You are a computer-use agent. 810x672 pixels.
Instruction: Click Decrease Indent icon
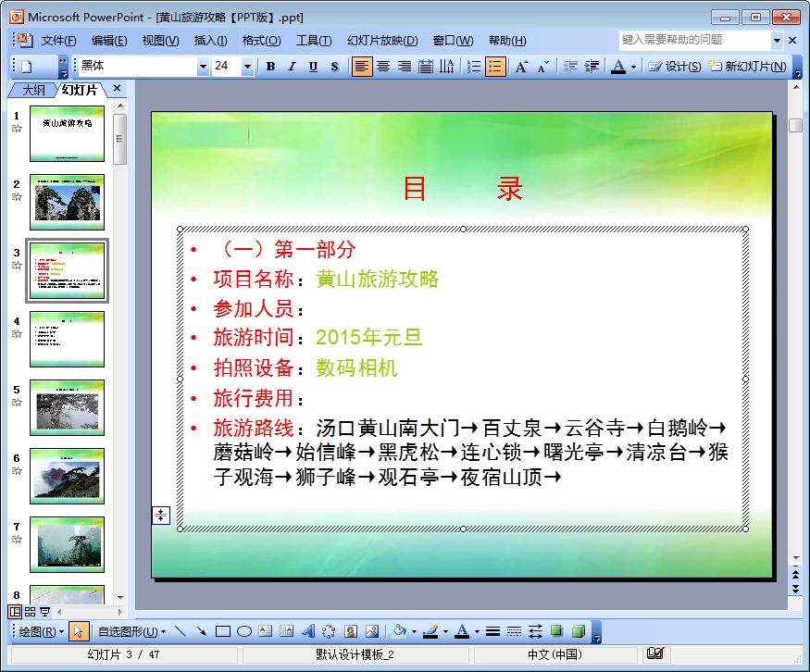pos(570,67)
